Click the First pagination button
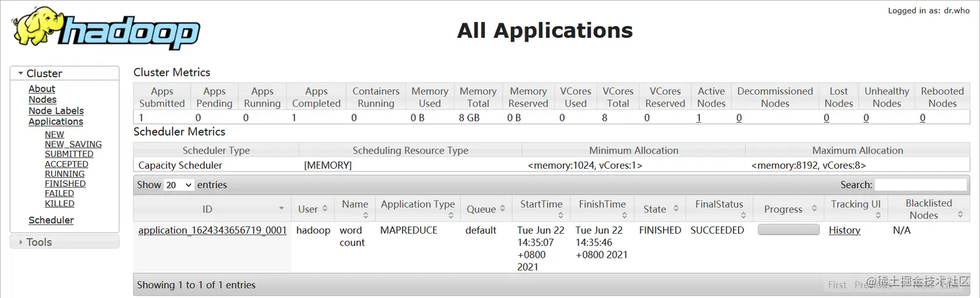 point(837,284)
